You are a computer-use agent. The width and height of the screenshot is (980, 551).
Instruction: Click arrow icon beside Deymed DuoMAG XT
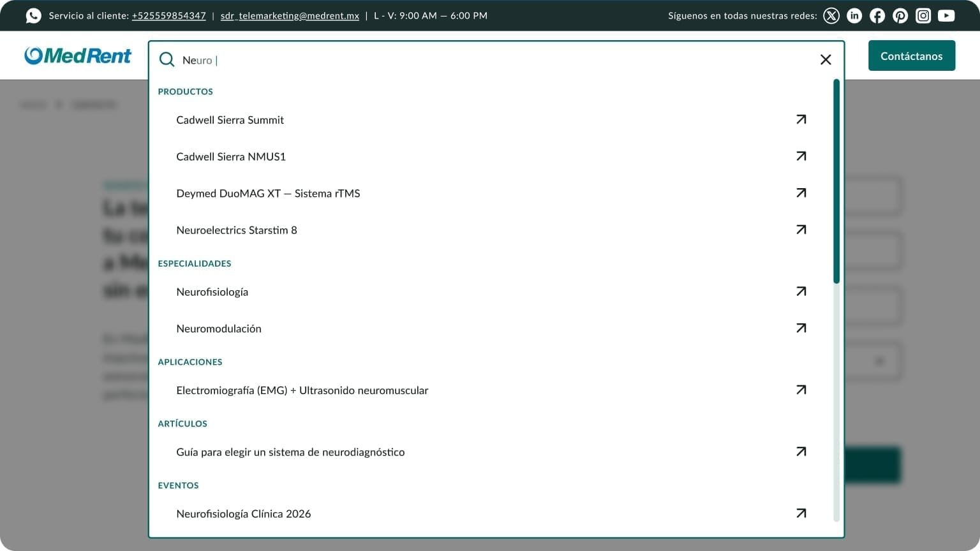point(801,193)
